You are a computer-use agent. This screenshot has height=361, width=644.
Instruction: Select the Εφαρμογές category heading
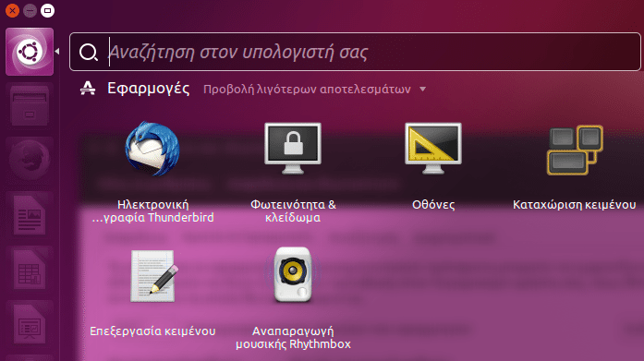tap(148, 89)
